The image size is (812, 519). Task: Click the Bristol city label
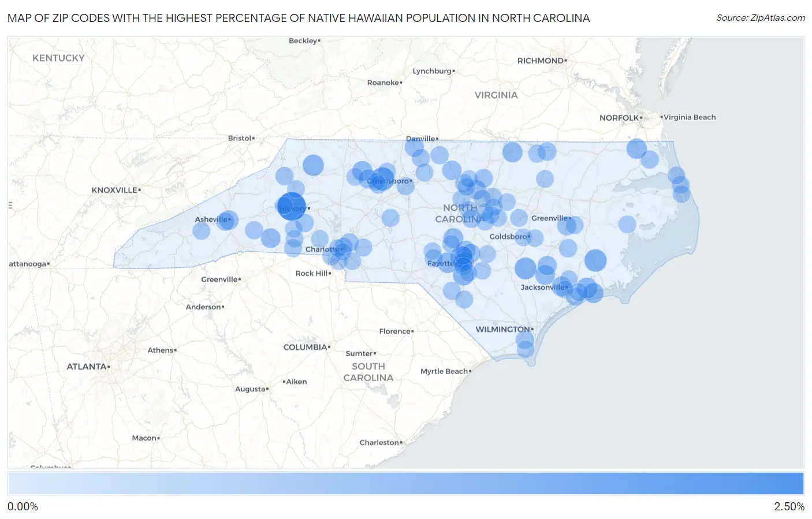(x=240, y=139)
